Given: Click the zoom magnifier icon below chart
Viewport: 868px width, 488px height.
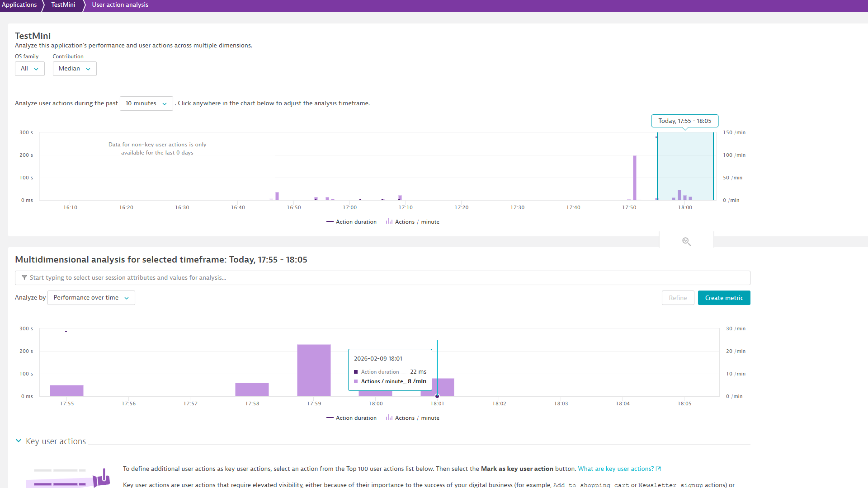Looking at the screenshot, I should pyautogui.click(x=686, y=242).
